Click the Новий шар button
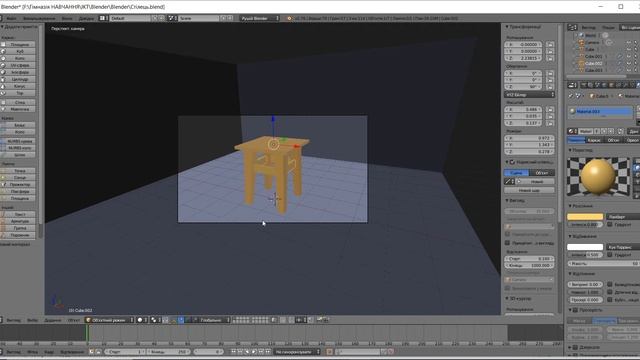Viewport: 640px width, 360px height. coord(529,190)
